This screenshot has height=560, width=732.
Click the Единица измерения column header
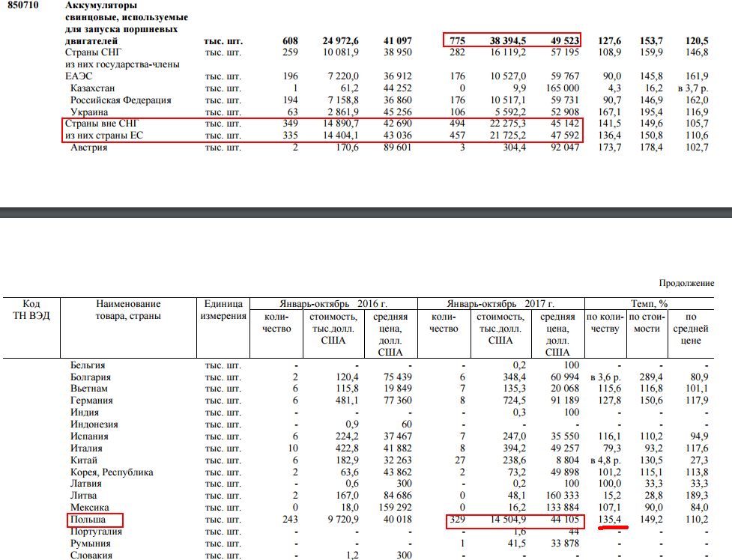click(223, 310)
